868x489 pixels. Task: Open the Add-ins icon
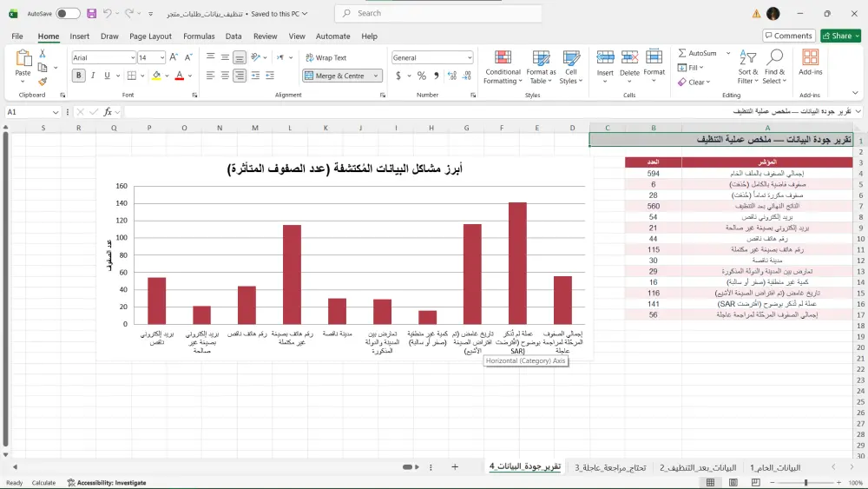811,57
